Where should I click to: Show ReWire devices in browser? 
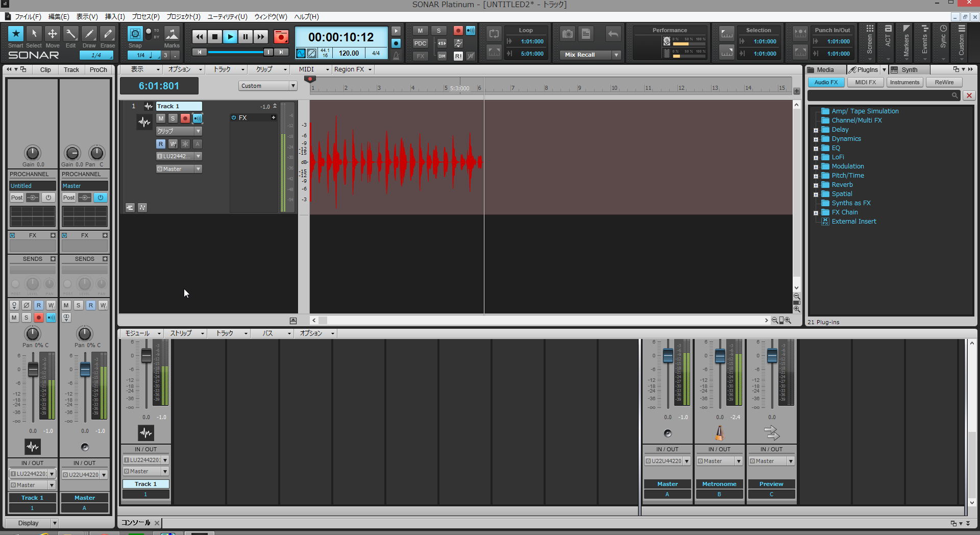pos(944,82)
